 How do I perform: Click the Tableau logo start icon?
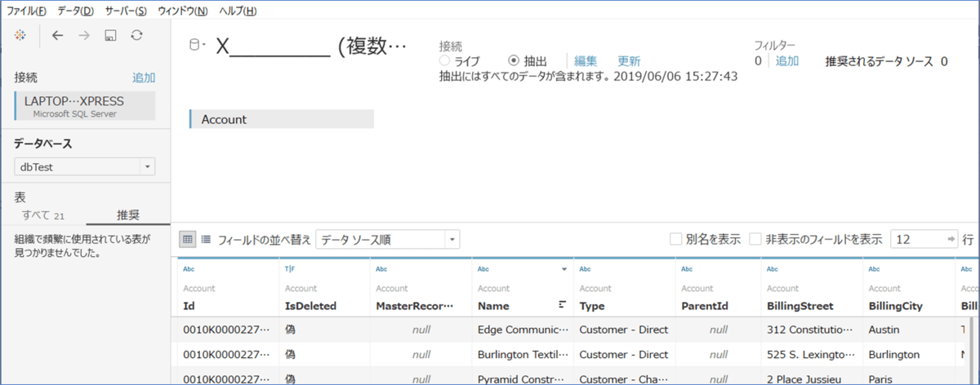click(21, 35)
